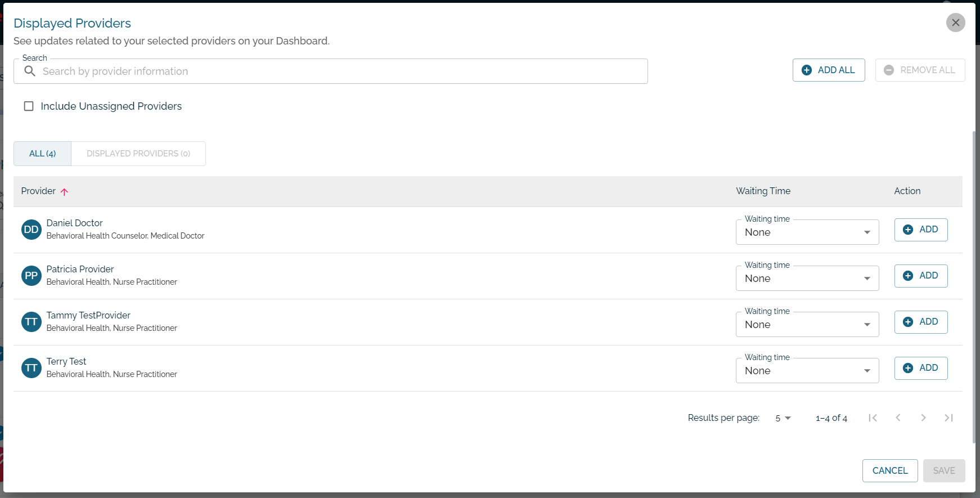Close the Displayed Providers dialog
Viewport: 980px width, 498px height.
pyautogui.click(x=955, y=23)
